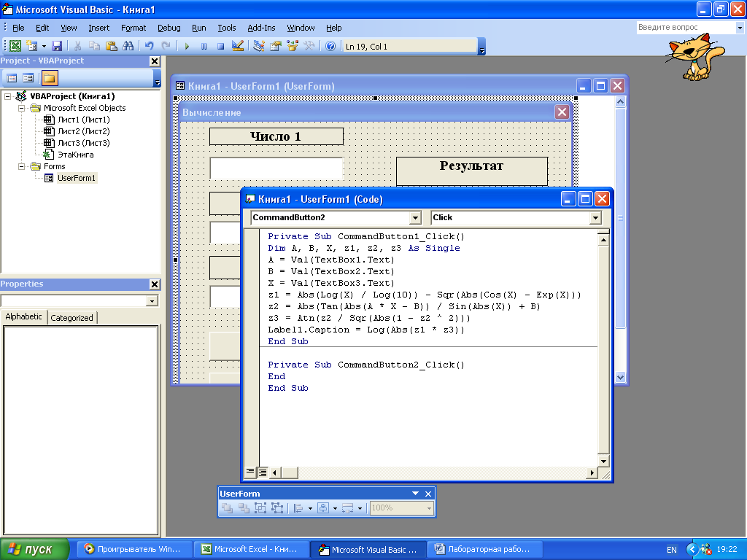This screenshot has width=747, height=560.
Task: Toggle Procedure View in code window
Action: (250, 472)
